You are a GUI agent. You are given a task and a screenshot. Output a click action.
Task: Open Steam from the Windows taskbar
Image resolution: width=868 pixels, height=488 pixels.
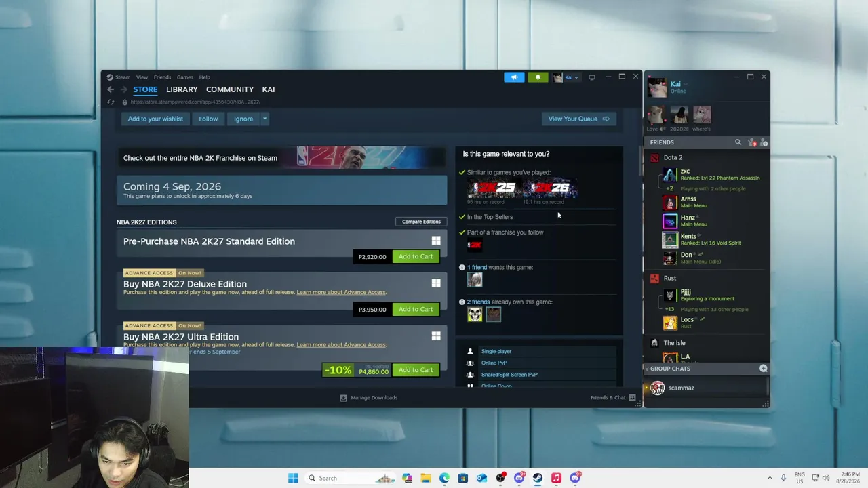tap(537, 478)
